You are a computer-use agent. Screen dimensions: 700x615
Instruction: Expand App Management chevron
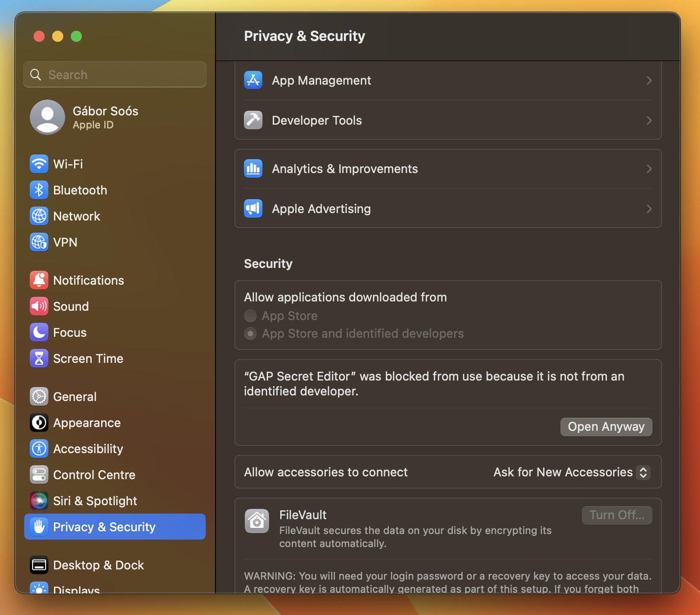click(x=649, y=80)
